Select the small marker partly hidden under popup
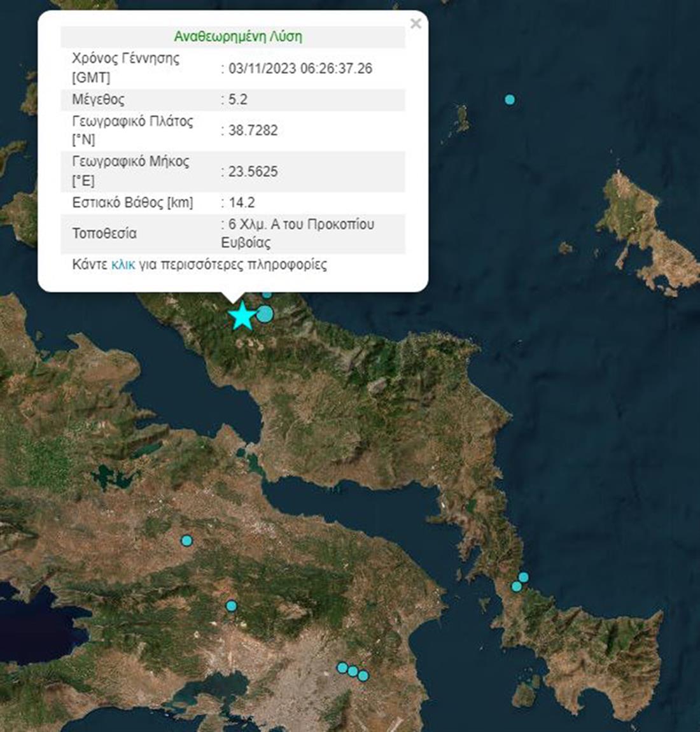 coord(267,294)
